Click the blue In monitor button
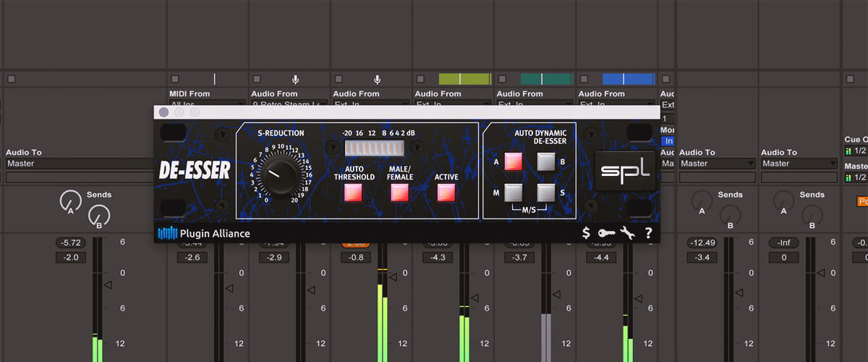Viewport: 868px width, 362px height. click(x=668, y=141)
